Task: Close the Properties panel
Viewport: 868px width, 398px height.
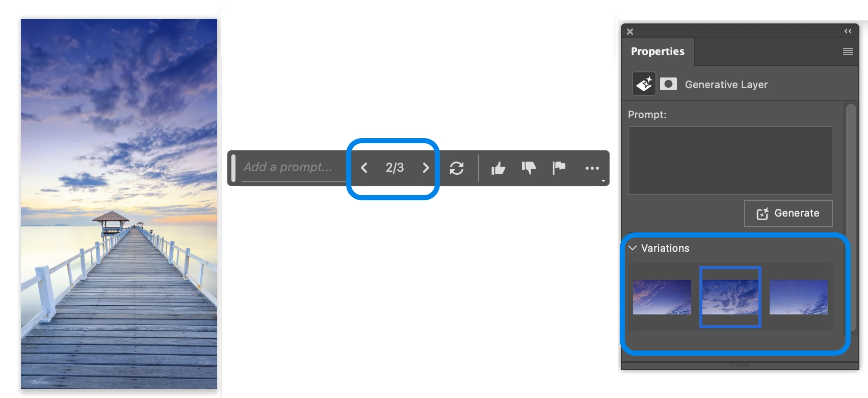Action: [630, 32]
